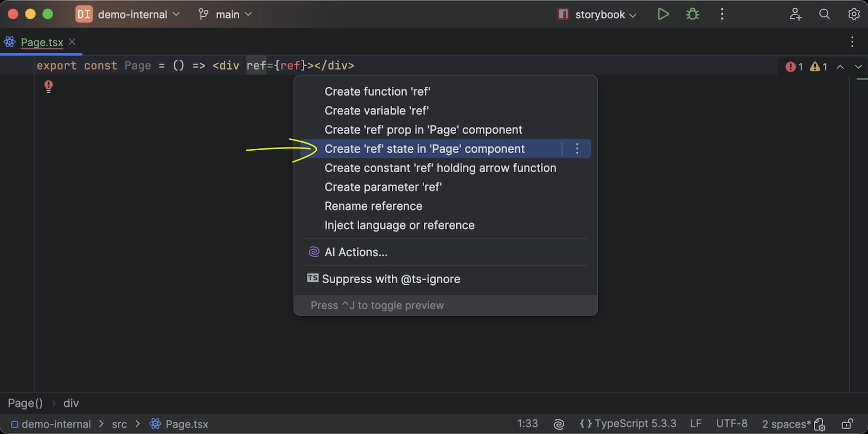Open submenu dots for the selected intention
This screenshot has width=868, height=434.
577,149
